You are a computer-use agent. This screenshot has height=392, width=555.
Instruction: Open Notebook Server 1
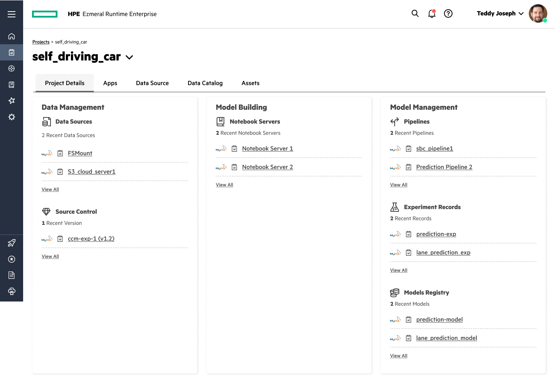(x=267, y=149)
